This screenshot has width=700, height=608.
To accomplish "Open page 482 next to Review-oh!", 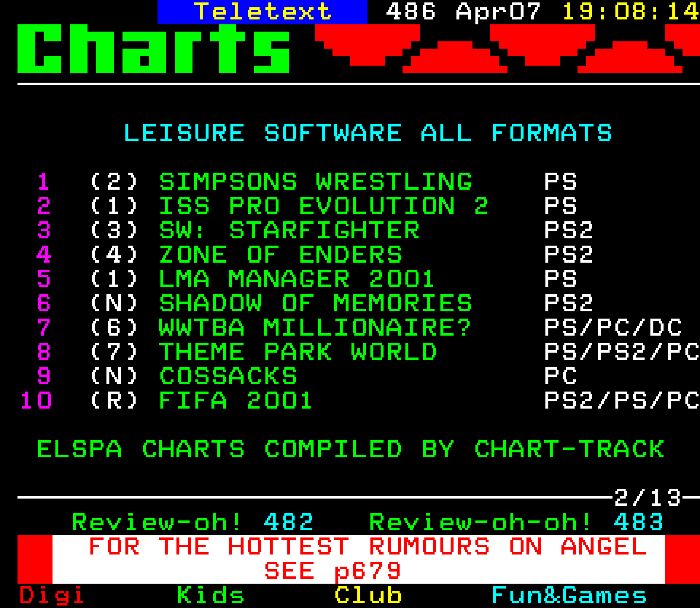I will tap(289, 522).
